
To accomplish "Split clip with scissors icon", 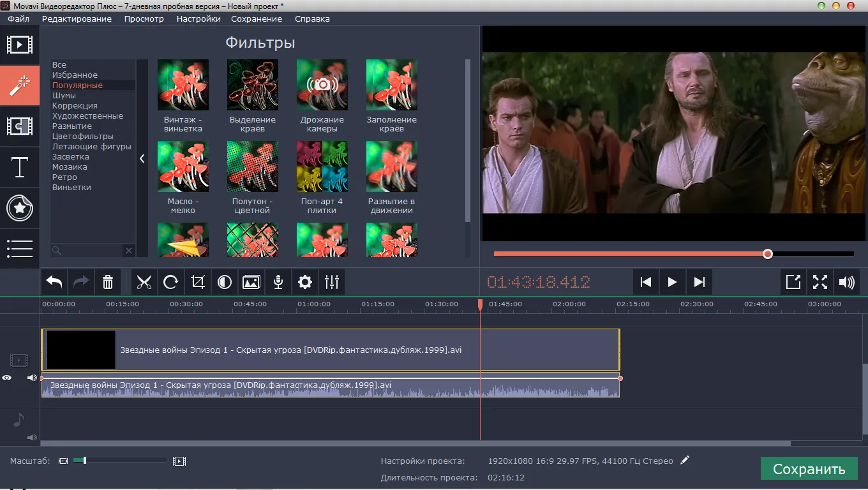I will pos(144,282).
